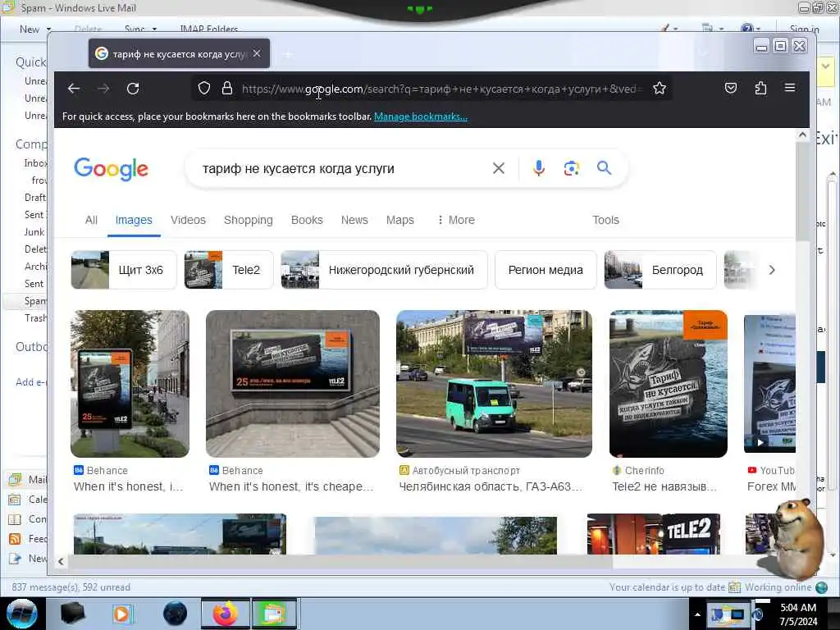Open the Cherinfo shark poster thumbnail
This screenshot has width=840, height=630.
(668, 384)
